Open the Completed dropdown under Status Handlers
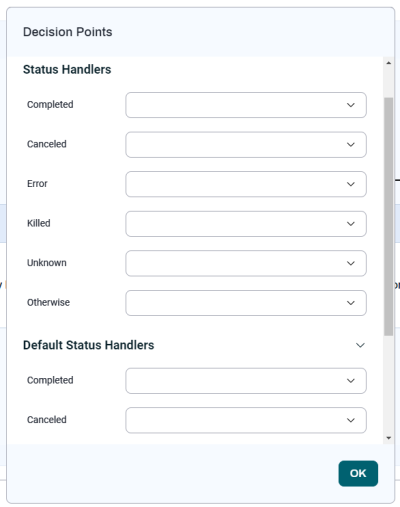 click(x=246, y=105)
